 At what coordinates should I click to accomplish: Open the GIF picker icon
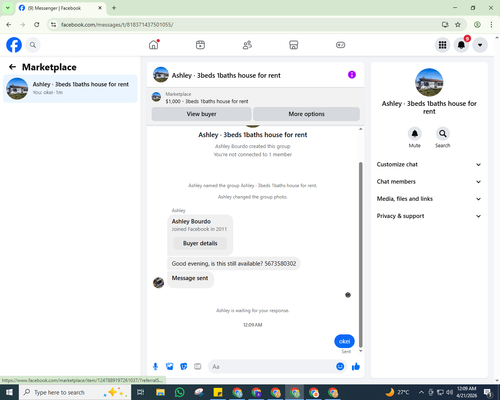pyautogui.click(x=198, y=367)
